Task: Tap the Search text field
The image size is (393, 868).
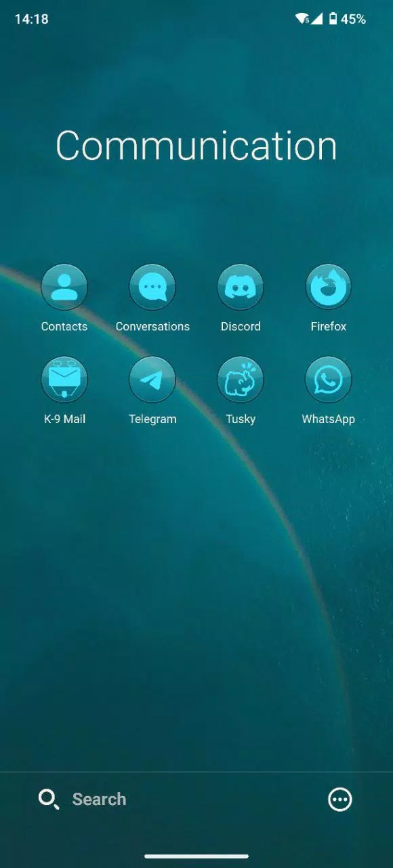Action: tap(99, 800)
